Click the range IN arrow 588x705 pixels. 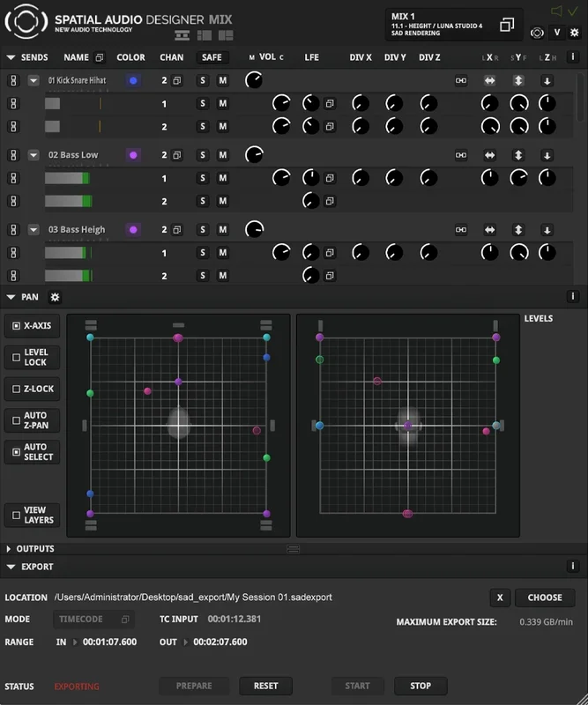pos(75,642)
